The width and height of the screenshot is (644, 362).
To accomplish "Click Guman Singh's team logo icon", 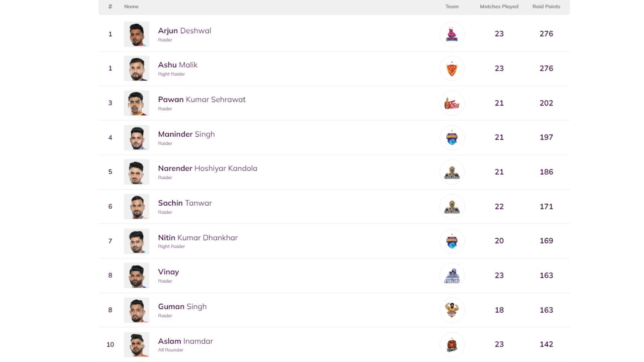I will 452,310.
